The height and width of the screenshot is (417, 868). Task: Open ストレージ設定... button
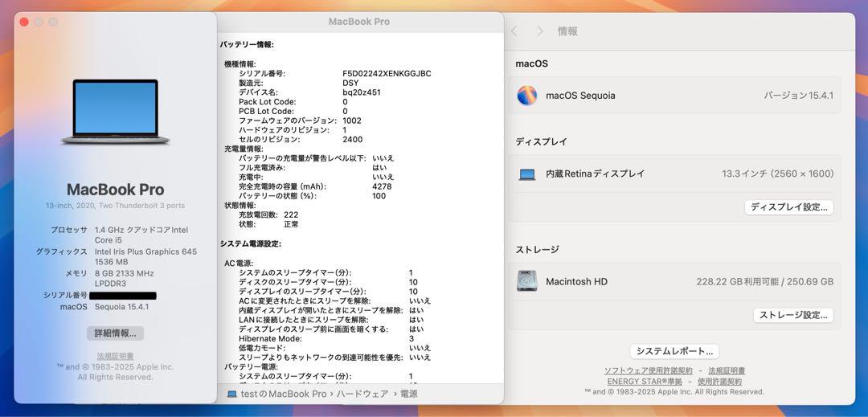792,315
